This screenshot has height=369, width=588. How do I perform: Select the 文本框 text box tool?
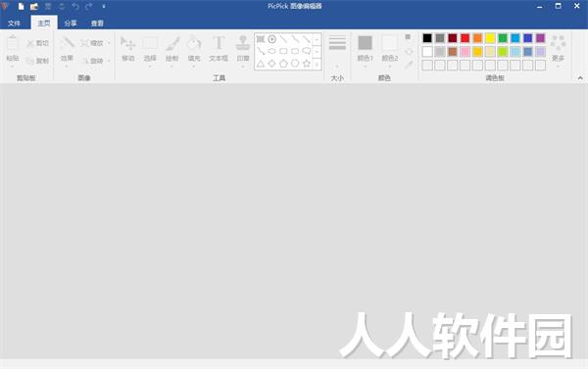coord(219,50)
